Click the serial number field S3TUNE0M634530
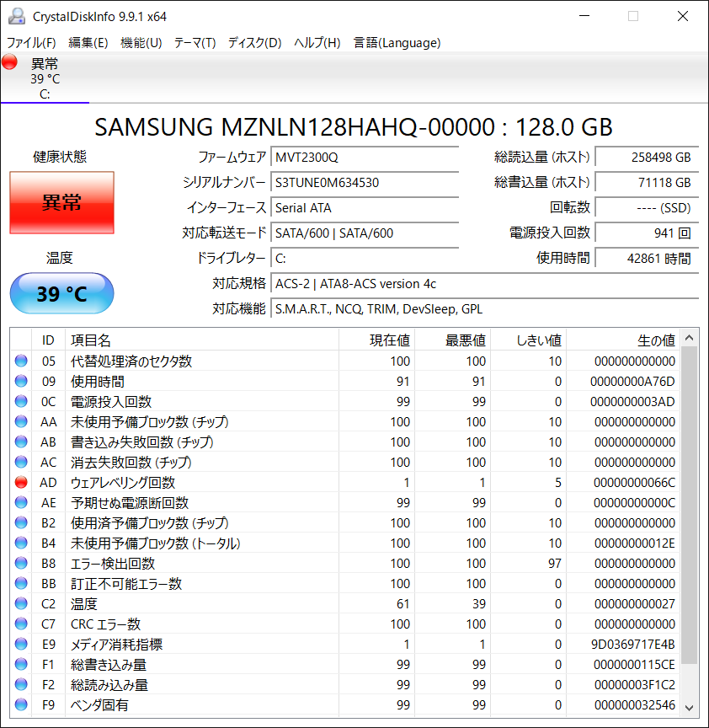The height and width of the screenshot is (728, 709). (x=365, y=183)
